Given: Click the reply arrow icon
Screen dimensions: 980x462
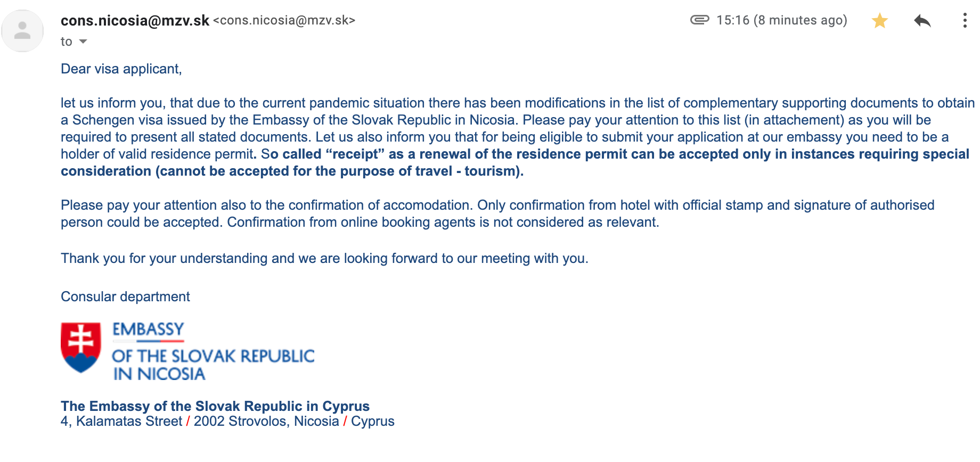Looking at the screenshot, I should (922, 21).
